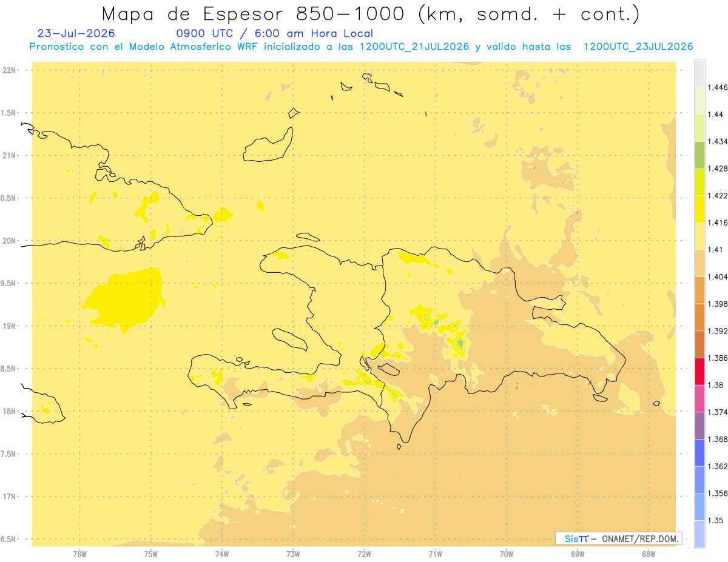The width and height of the screenshot is (728, 562).
Task: Click the 72W longitude label
Action: coord(364,554)
